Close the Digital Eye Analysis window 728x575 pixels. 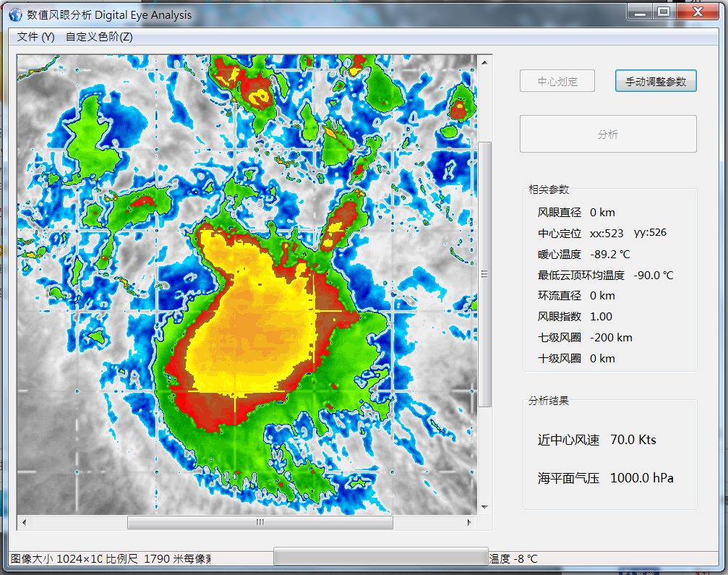697,12
